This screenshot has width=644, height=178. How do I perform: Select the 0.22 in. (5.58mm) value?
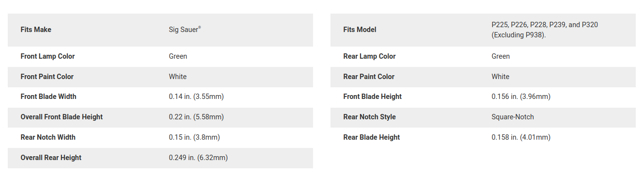coord(196,117)
